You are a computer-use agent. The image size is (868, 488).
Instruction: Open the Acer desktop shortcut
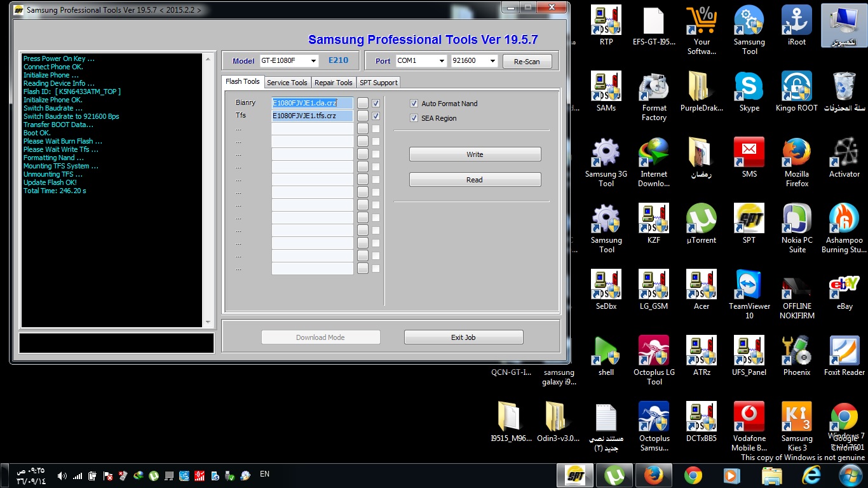(702, 290)
